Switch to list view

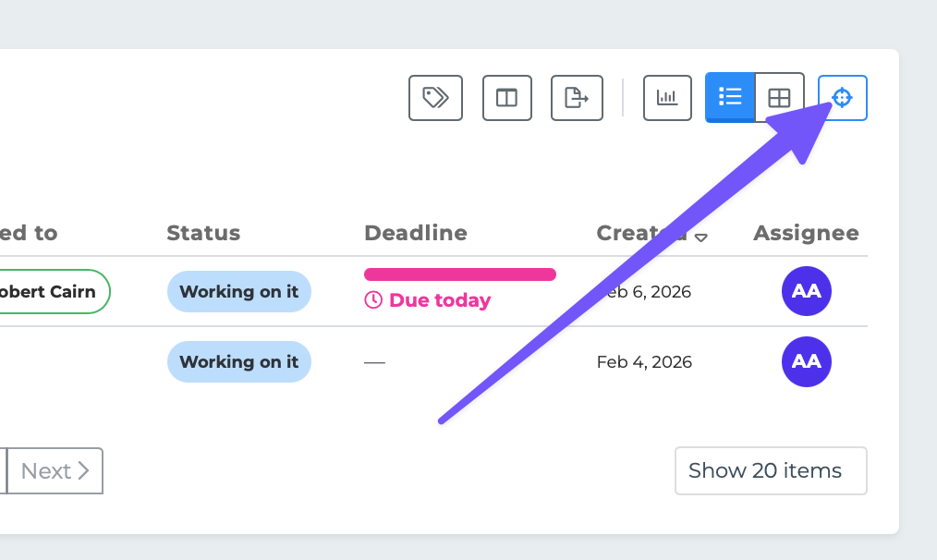pos(730,98)
